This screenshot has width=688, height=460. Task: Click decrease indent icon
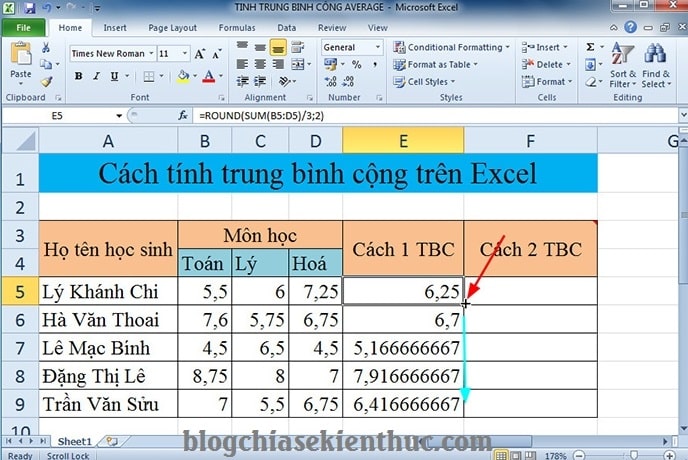click(242, 81)
